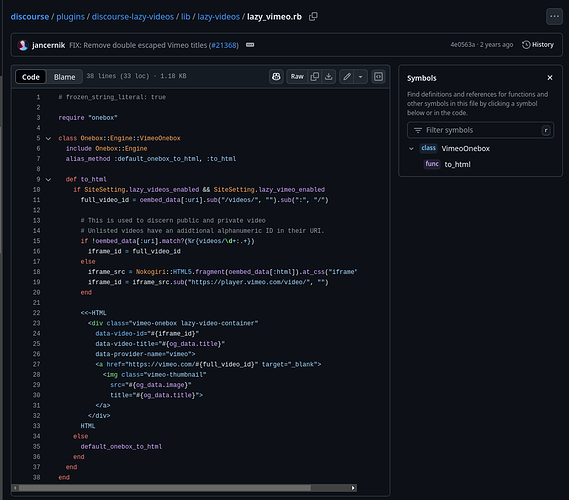View file History
Screen dimensions: 569x500
pyautogui.click(x=538, y=45)
